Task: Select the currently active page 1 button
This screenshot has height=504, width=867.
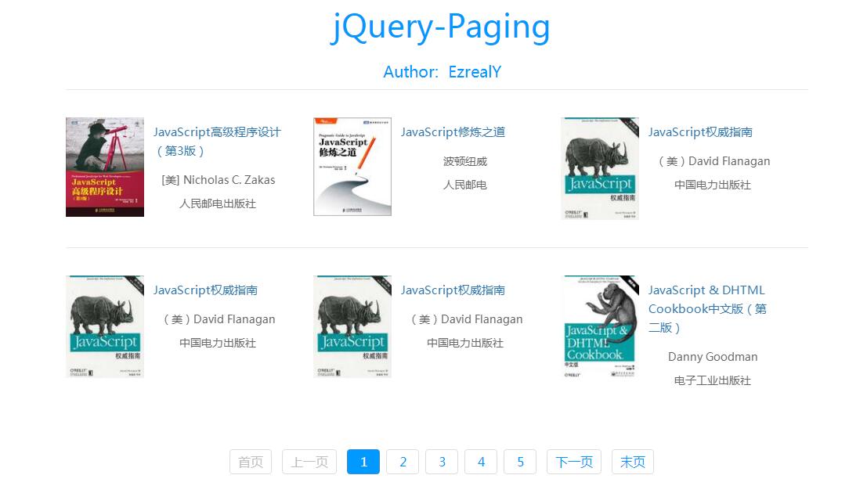Action: tap(363, 462)
